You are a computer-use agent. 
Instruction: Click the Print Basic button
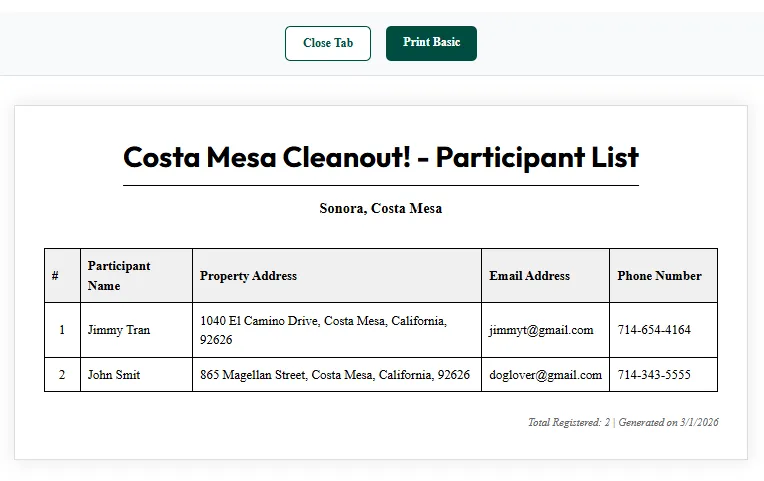[431, 43]
